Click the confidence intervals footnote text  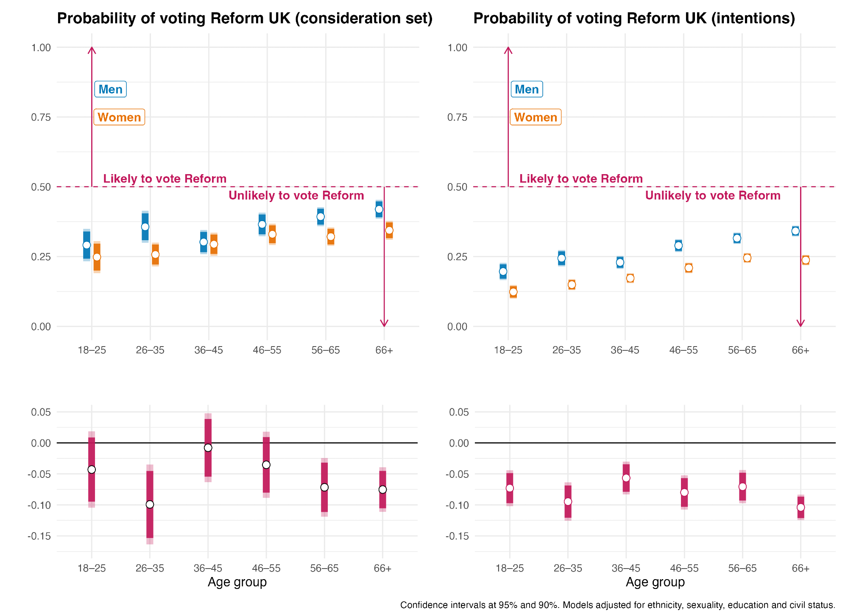tap(617, 605)
